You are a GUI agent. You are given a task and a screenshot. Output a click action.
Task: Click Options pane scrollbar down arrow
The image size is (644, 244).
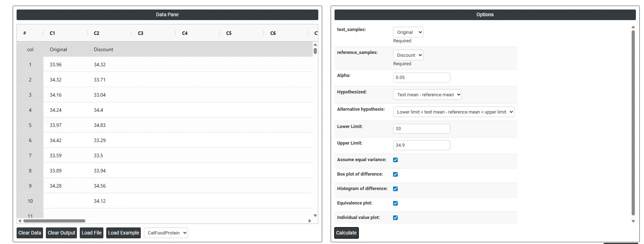(633, 221)
